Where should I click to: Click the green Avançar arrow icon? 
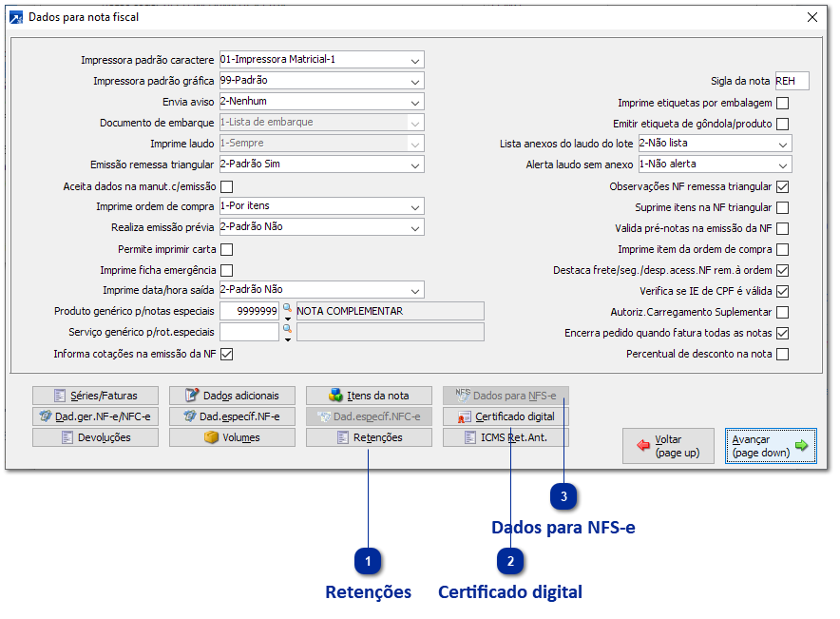pos(801,445)
